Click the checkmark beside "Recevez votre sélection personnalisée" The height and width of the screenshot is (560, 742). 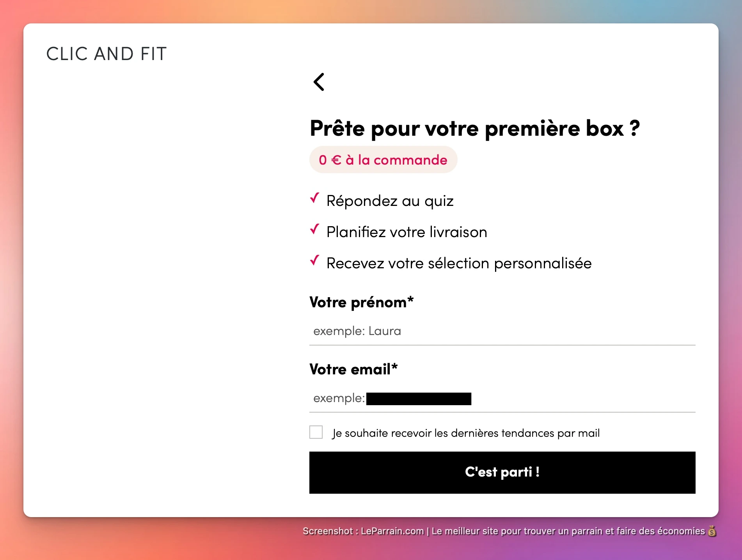(315, 261)
